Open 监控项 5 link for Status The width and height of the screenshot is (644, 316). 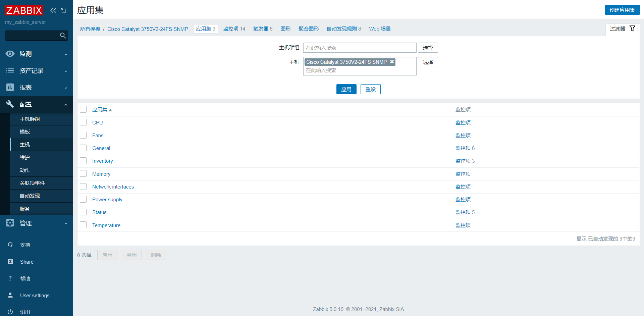pyautogui.click(x=465, y=212)
